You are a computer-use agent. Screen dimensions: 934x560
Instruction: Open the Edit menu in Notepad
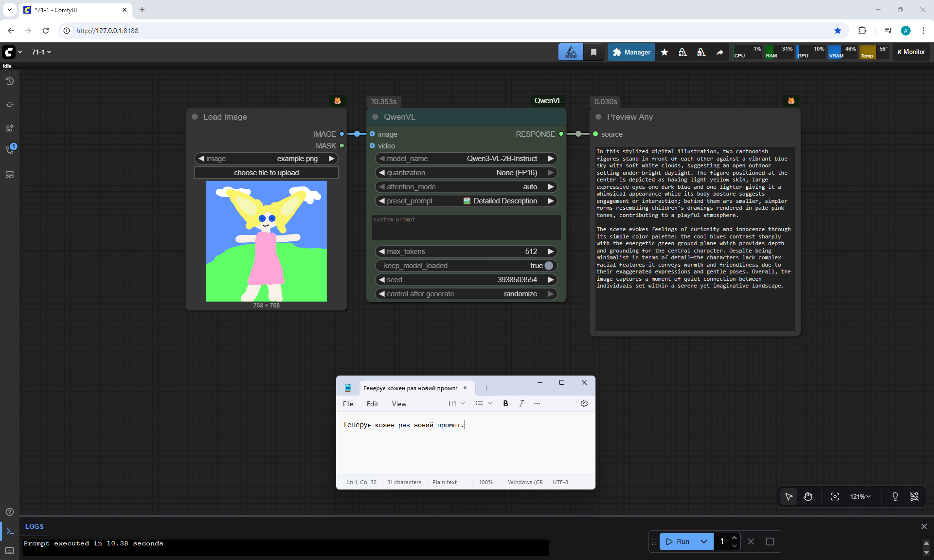coord(372,404)
